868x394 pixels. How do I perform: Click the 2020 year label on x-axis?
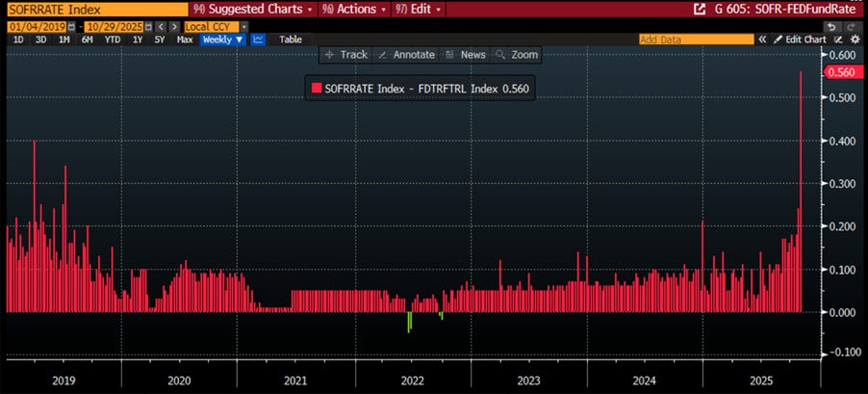(x=179, y=381)
